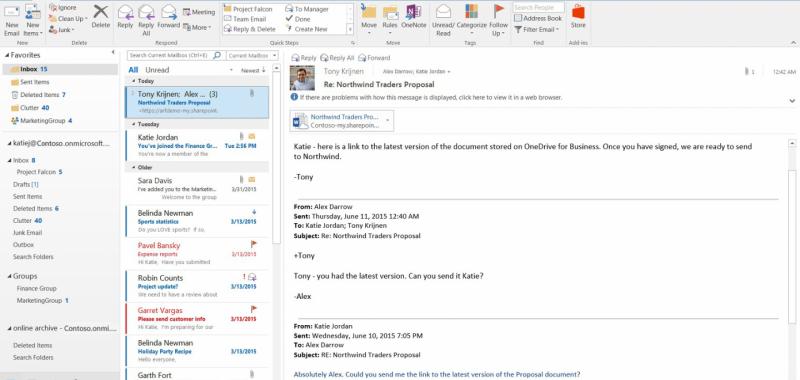Select the Reply & Delete quick step
800x380 pixels.
tap(250, 29)
